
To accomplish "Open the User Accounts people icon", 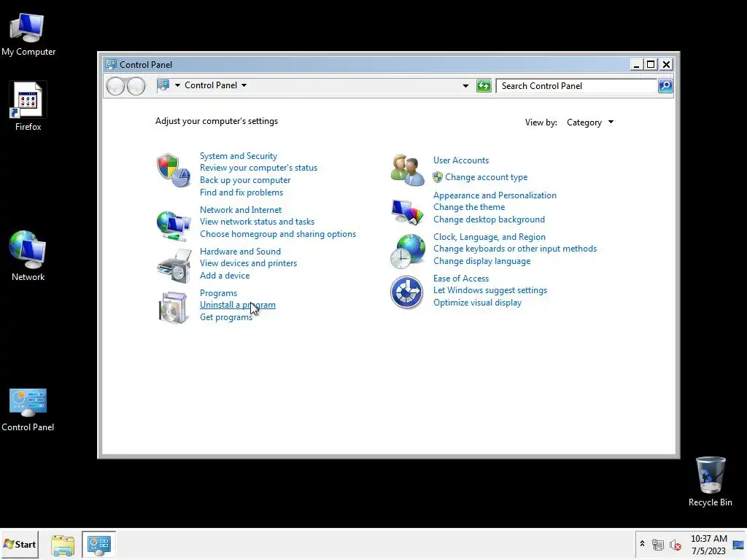I will click(407, 170).
